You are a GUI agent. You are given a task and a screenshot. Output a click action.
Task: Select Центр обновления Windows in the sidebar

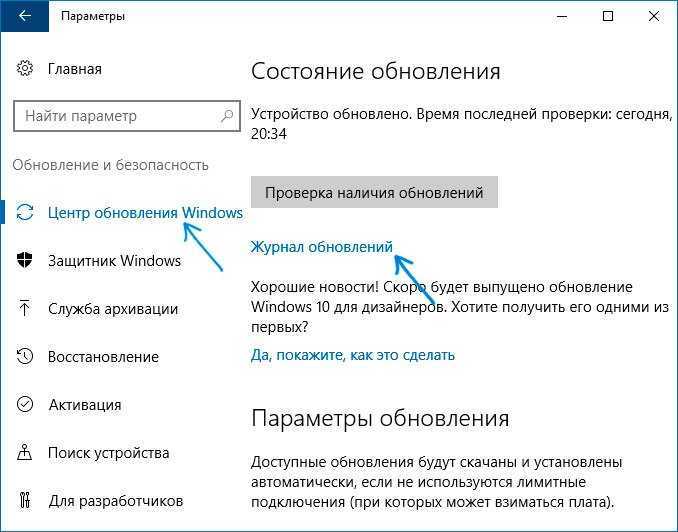click(x=145, y=213)
